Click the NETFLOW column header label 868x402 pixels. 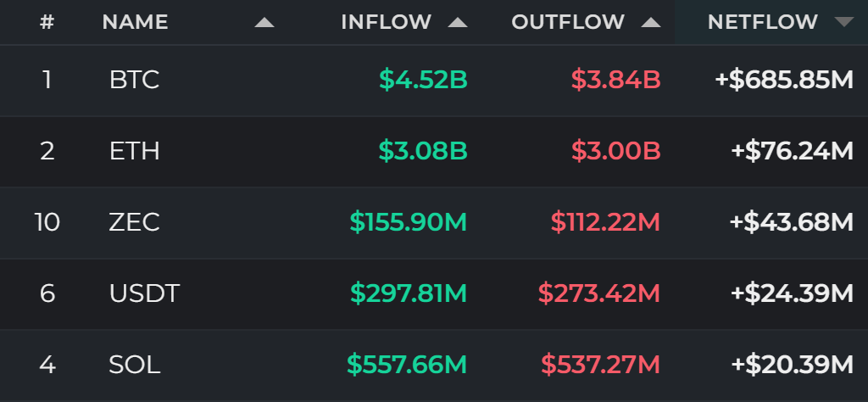[x=763, y=22]
